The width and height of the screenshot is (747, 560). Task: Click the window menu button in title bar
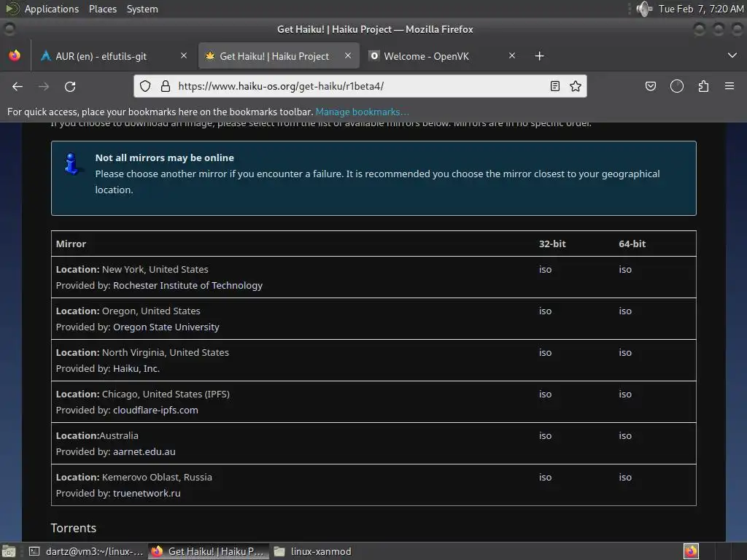coord(9,29)
